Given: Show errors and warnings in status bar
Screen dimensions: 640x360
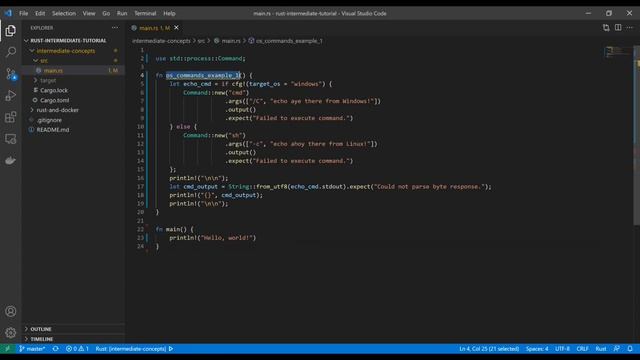Looking at the screenshot, I should 77,349.
